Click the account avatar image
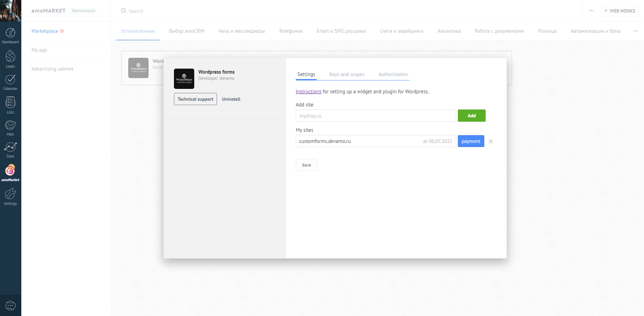This screenshot has width=644, height=316. click(x=10, y=11)
